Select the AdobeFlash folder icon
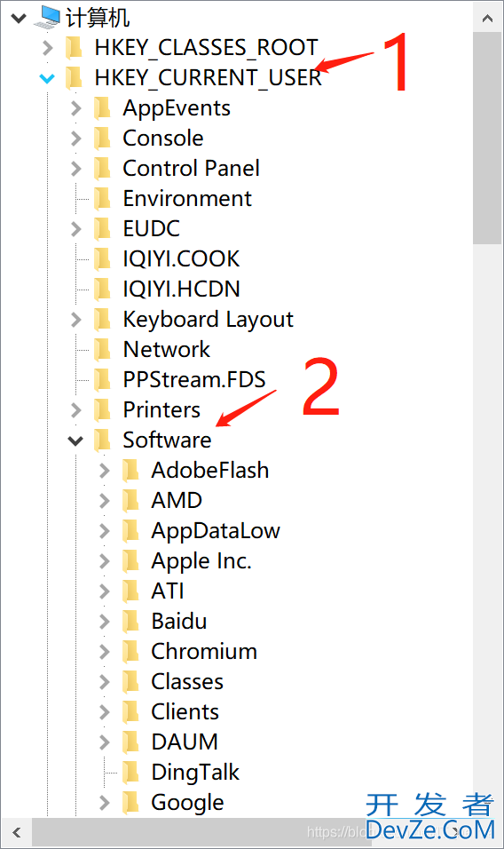The image size is (504, 849). coord(130,471)
